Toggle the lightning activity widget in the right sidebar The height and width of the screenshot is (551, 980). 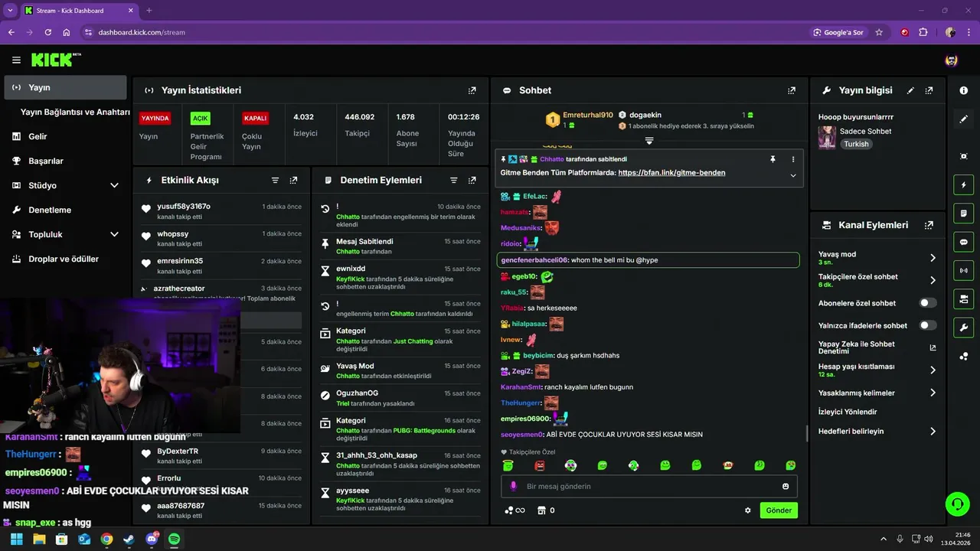point(964,184)
